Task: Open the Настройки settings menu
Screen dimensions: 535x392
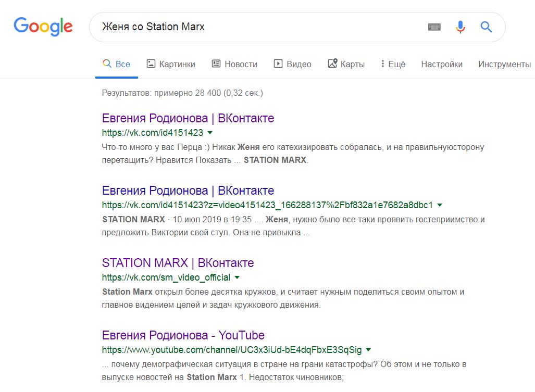Action: (x=442, y=64)
